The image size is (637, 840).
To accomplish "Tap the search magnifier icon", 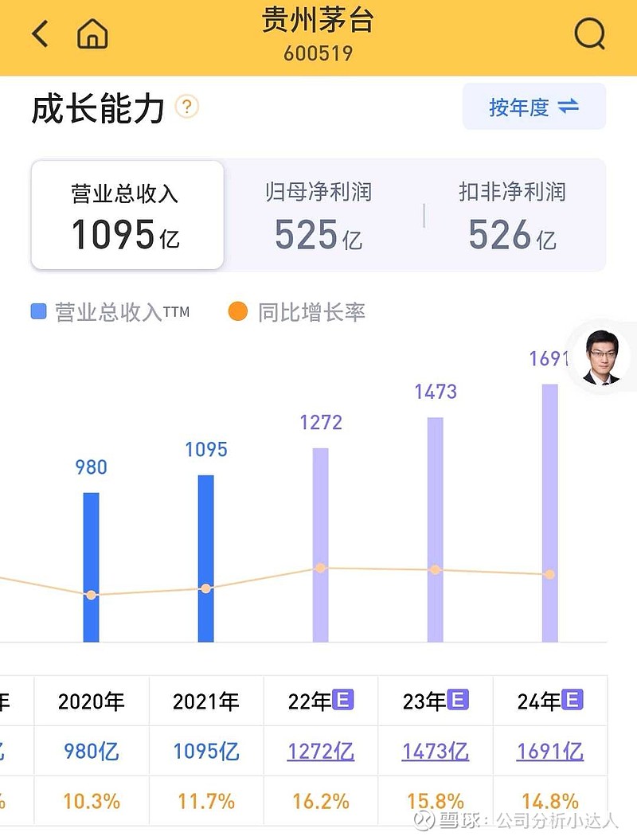I will (590, 34).
